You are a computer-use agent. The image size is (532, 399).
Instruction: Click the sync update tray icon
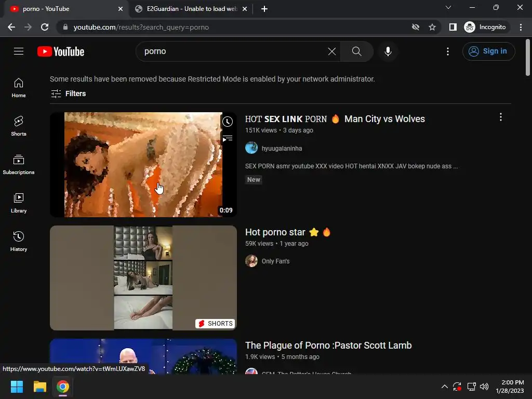point(457,387)
